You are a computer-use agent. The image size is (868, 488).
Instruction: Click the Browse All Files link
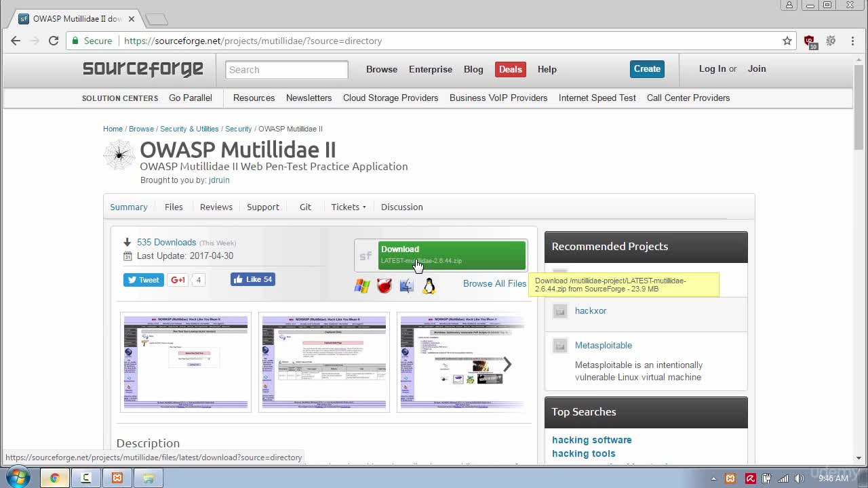point(494,283)
